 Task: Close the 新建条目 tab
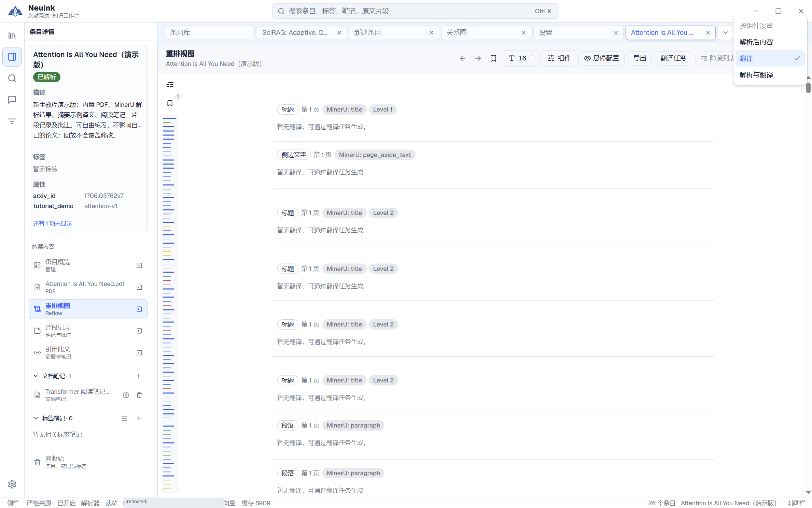point(432,33)
